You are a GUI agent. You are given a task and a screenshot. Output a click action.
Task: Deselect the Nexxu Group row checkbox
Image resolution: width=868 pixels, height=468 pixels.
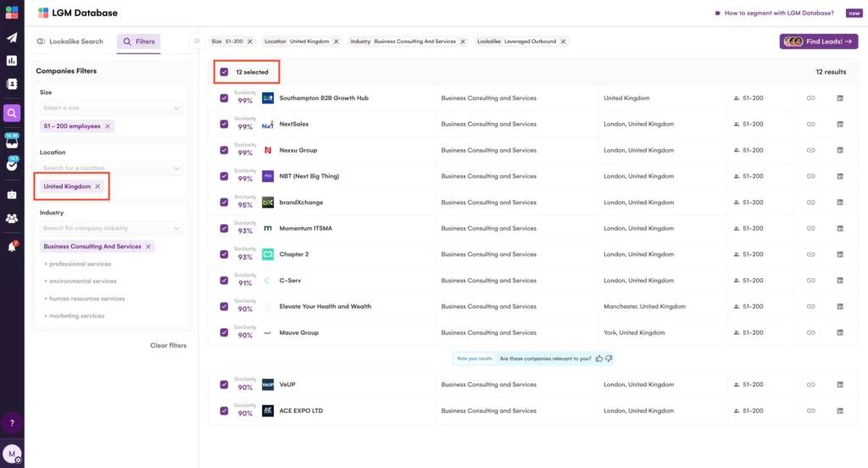[224, 150]
